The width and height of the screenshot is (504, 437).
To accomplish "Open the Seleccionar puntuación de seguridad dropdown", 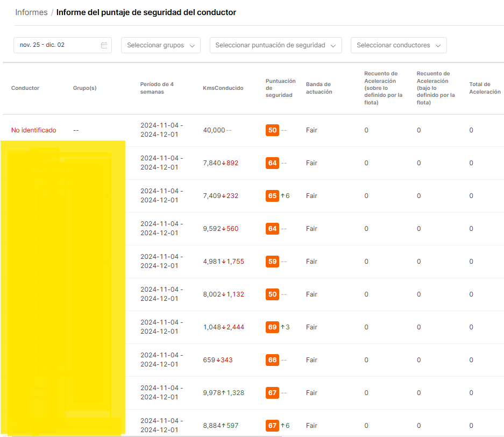I will (275, 45).
